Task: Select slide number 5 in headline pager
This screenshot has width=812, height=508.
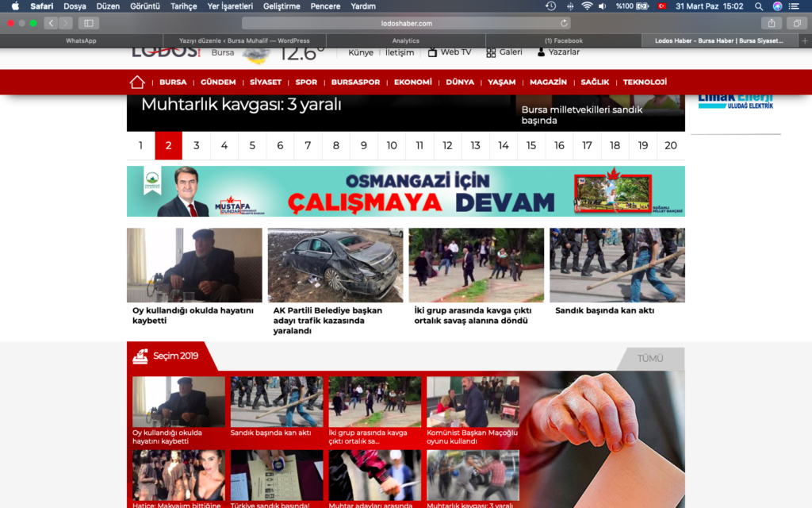Action: pos(252,145)
